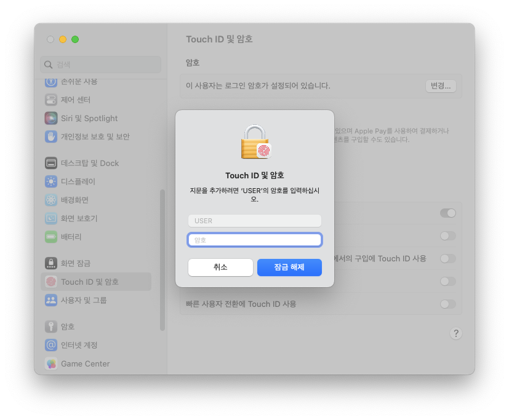
Task: Select 화면 잠금 sidebar label
Action: [x=76, y=263]
